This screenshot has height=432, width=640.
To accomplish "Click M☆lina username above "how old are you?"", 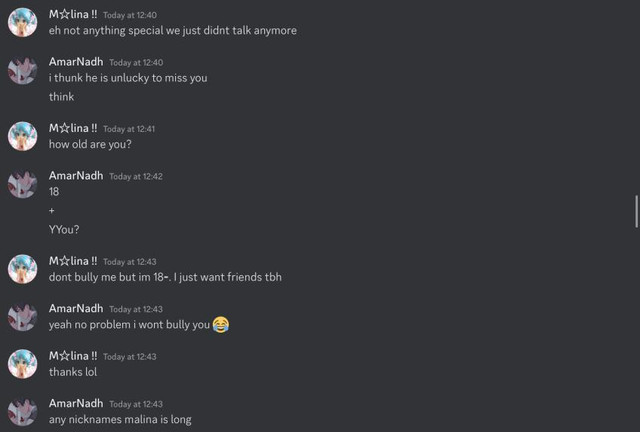I will (73, 128).
